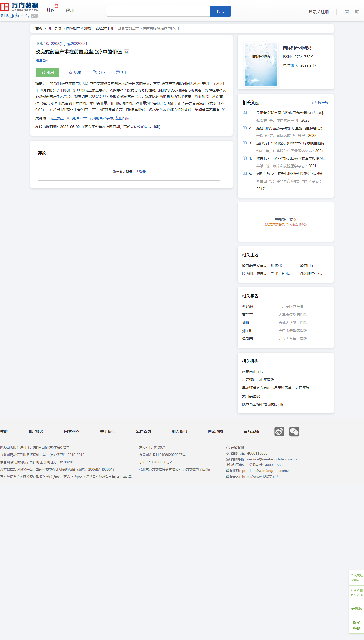364x640 pixels.
Task: Open related article 改良TEP、TAPP与Rutkow术式
Action: [291, 158]
